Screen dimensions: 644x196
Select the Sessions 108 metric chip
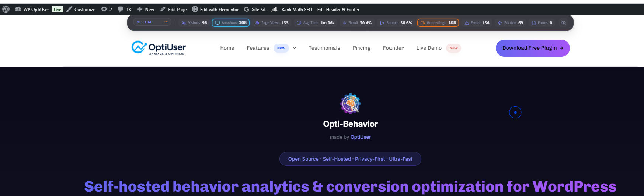231,23
